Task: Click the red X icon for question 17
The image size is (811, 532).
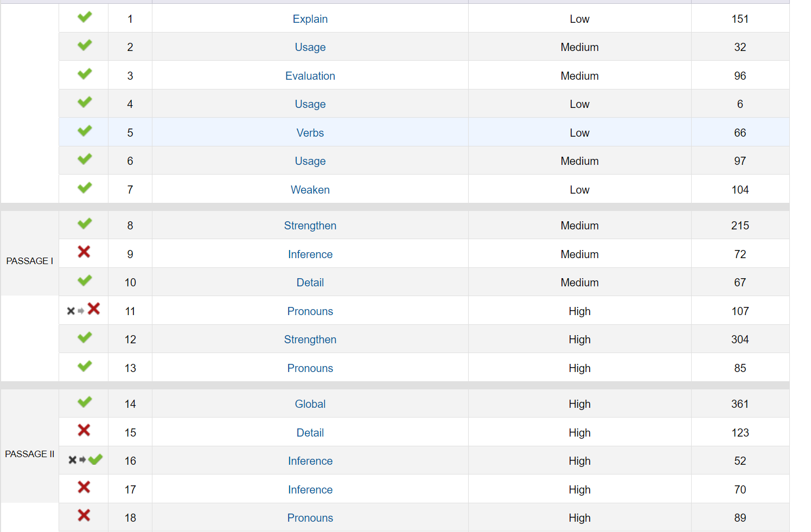Action: point(84,488)
